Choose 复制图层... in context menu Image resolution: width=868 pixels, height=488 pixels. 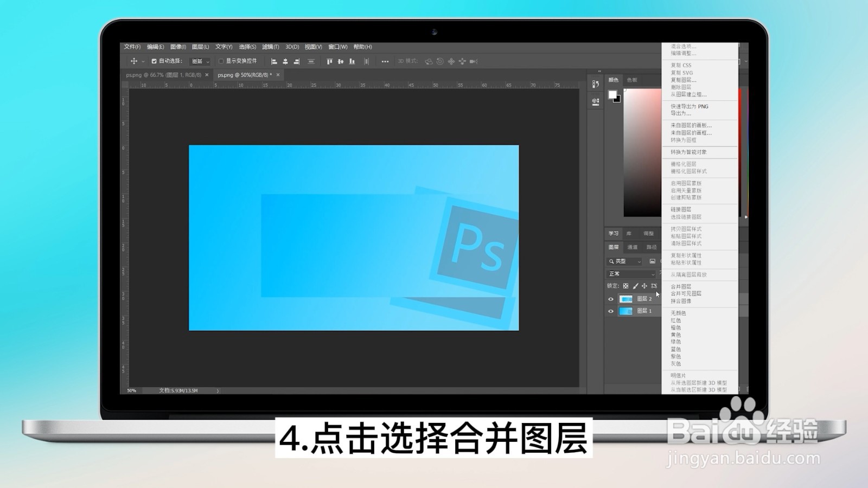point(684,80)
